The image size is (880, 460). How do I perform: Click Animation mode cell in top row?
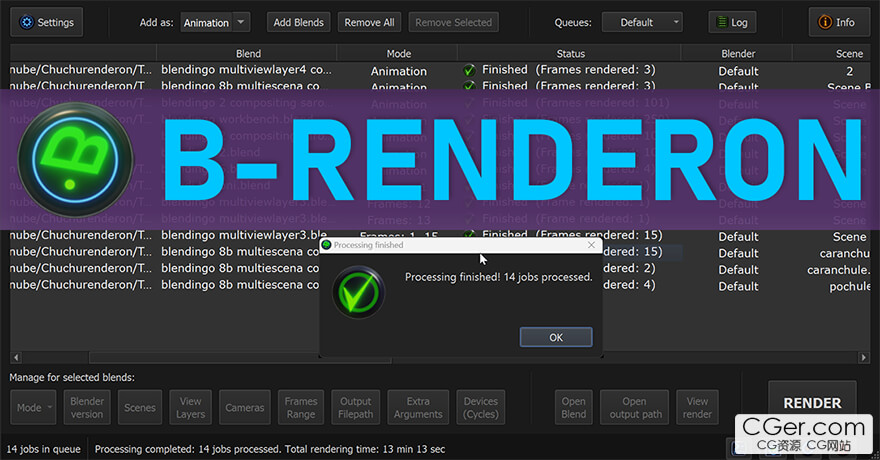398,71
